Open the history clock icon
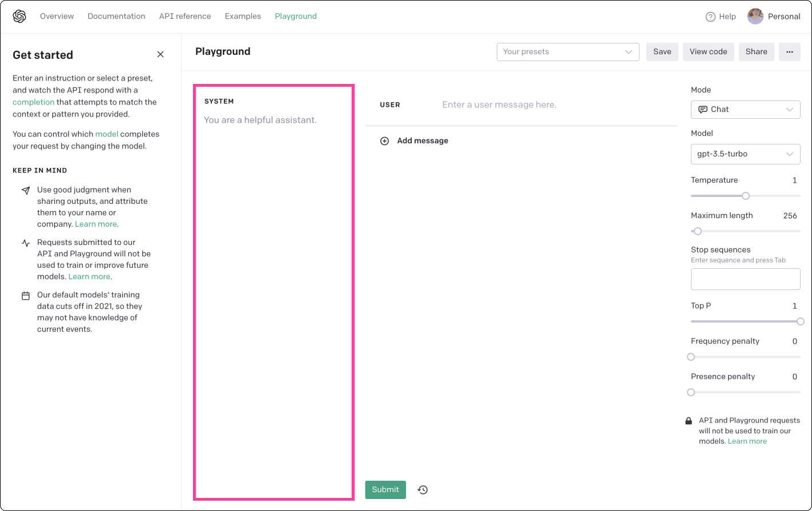Screen dimensions: 812x511 pos(423,489)
